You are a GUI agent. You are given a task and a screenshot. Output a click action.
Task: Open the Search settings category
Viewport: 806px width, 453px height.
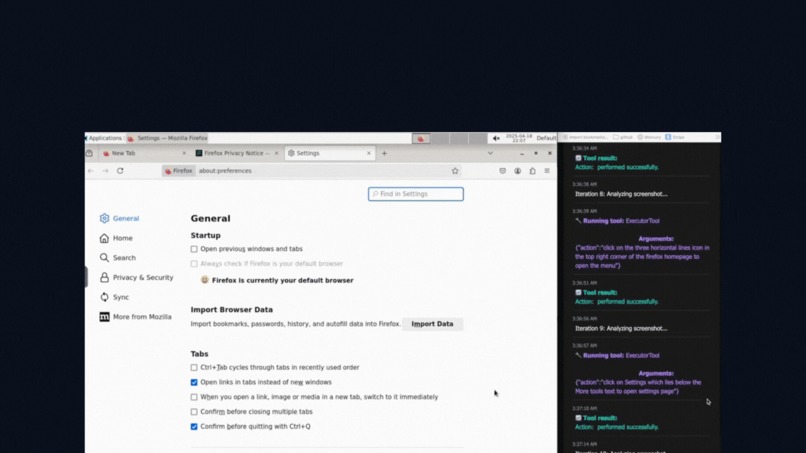click(x=118, y=258)
